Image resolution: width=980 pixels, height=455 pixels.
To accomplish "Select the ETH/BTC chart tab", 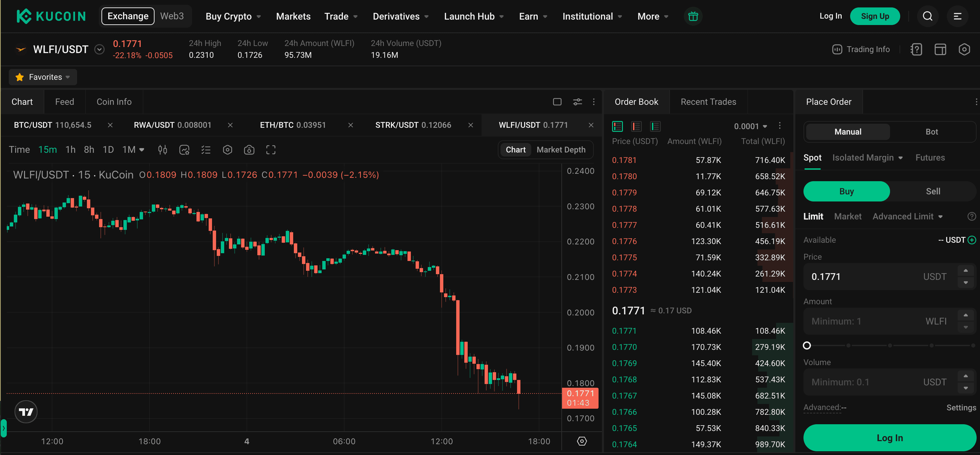I will click(x=293, y=125).
